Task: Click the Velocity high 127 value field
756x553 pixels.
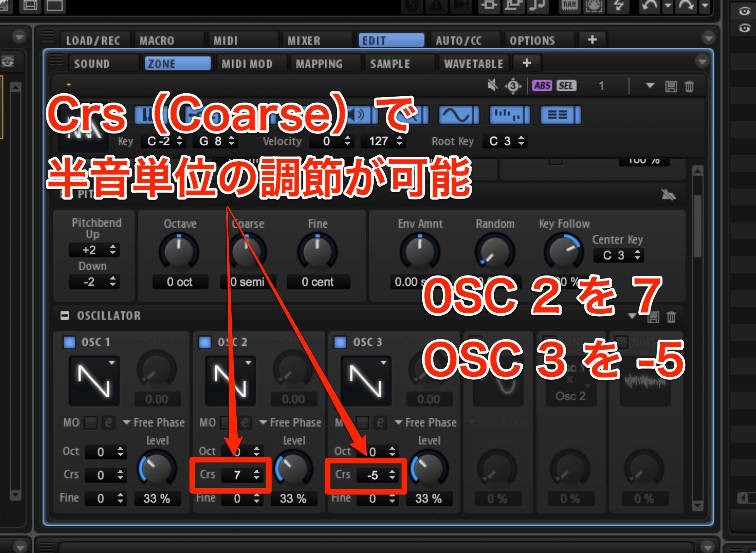Action: [x=384, y=141]
